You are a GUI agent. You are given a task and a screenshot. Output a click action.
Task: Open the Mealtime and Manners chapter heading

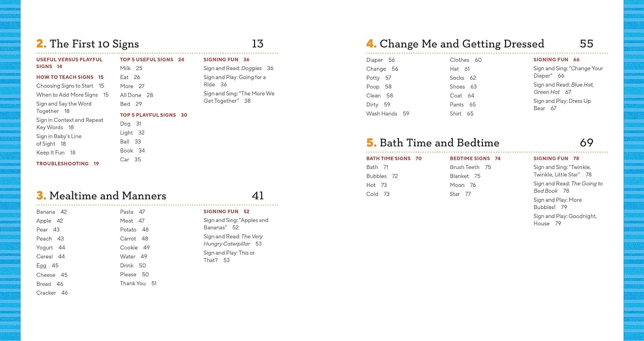(x=101, y=196)
